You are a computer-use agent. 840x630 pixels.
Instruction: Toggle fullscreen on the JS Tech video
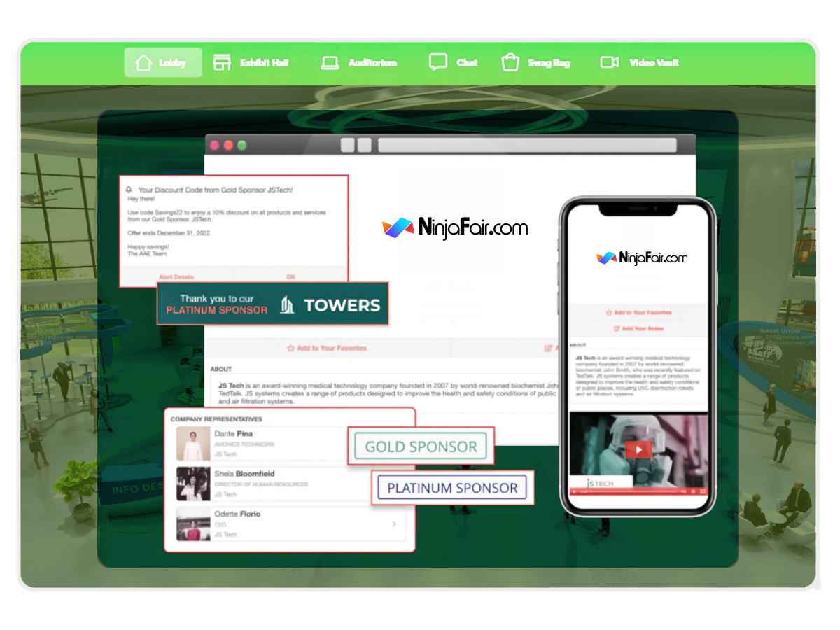point(702,491)
